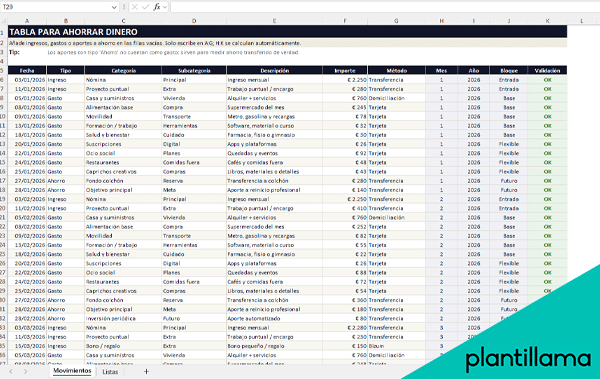Click 'Inversión periódica' cell in row 32
The image size is (600, 379).
pos(123,319)
